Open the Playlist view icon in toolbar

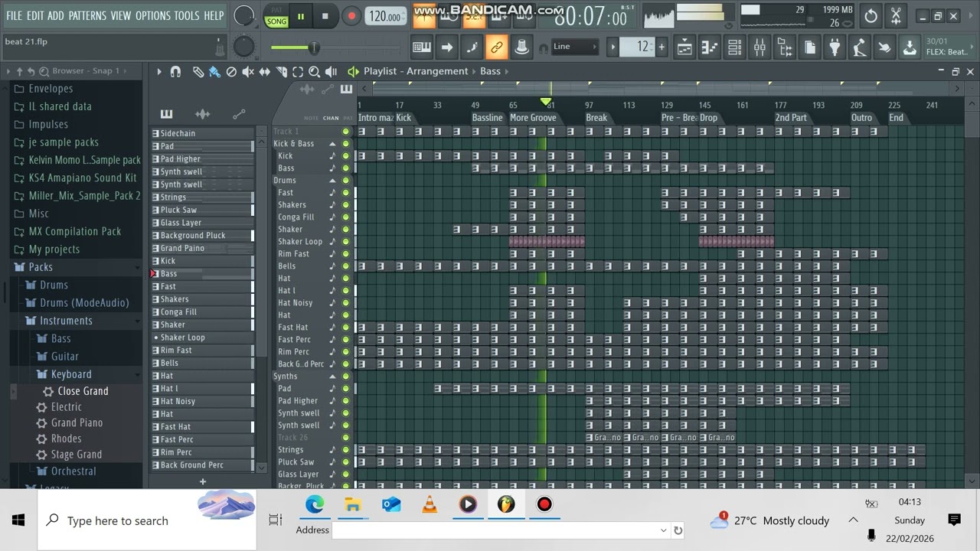[x=684, y=47]
